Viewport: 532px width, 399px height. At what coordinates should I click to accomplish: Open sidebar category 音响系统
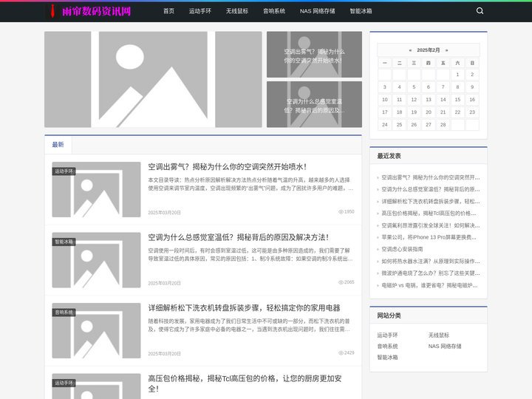coord(387,347)
